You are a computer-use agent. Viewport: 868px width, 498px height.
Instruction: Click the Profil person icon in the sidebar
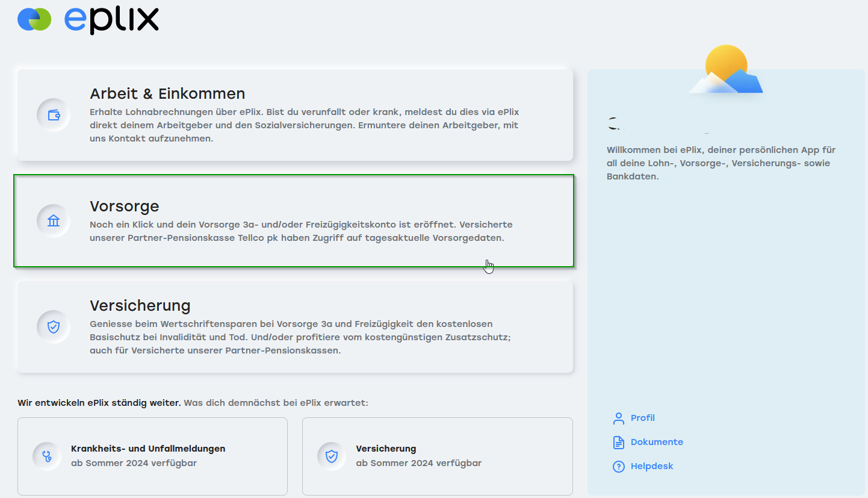[x=619, y=417]
